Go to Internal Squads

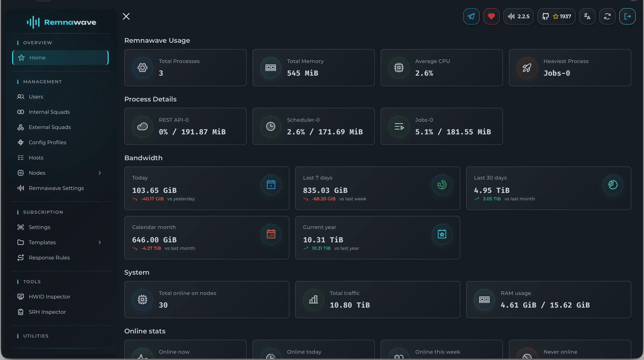[61, 112]
